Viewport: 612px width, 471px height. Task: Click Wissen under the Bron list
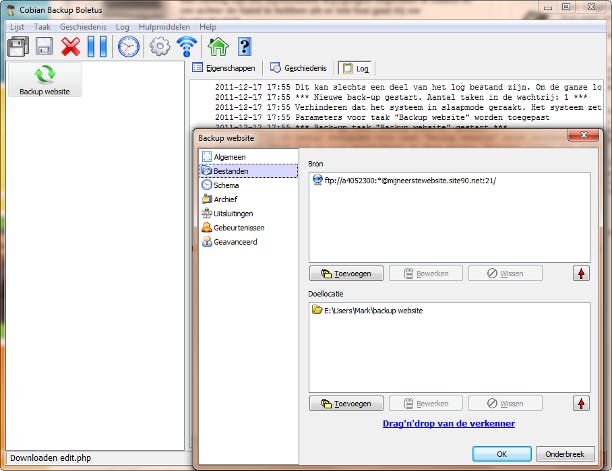(x=505, y=274)
